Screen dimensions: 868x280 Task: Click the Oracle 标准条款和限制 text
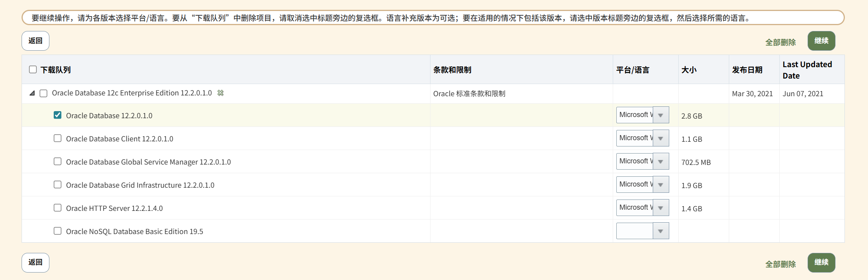[469, 93]
